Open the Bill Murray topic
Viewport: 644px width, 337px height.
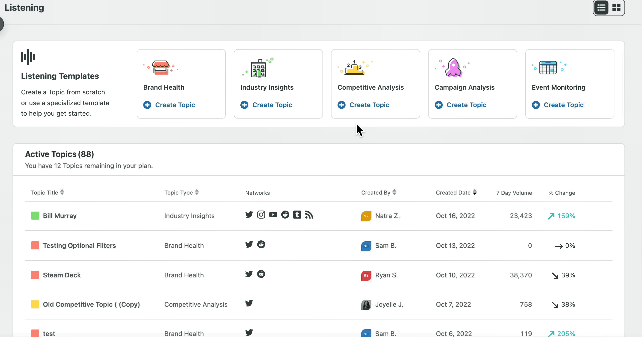[60, 216]
